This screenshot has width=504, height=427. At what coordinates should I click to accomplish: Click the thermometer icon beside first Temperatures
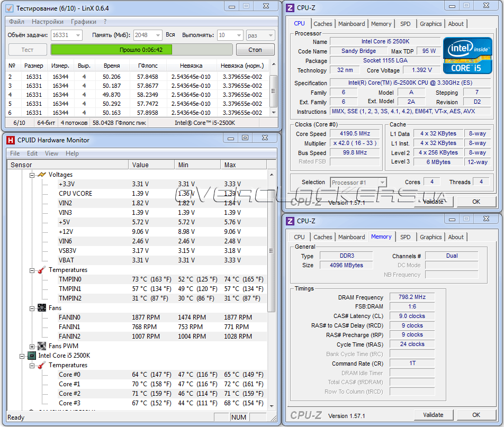[x=42, y=270]
